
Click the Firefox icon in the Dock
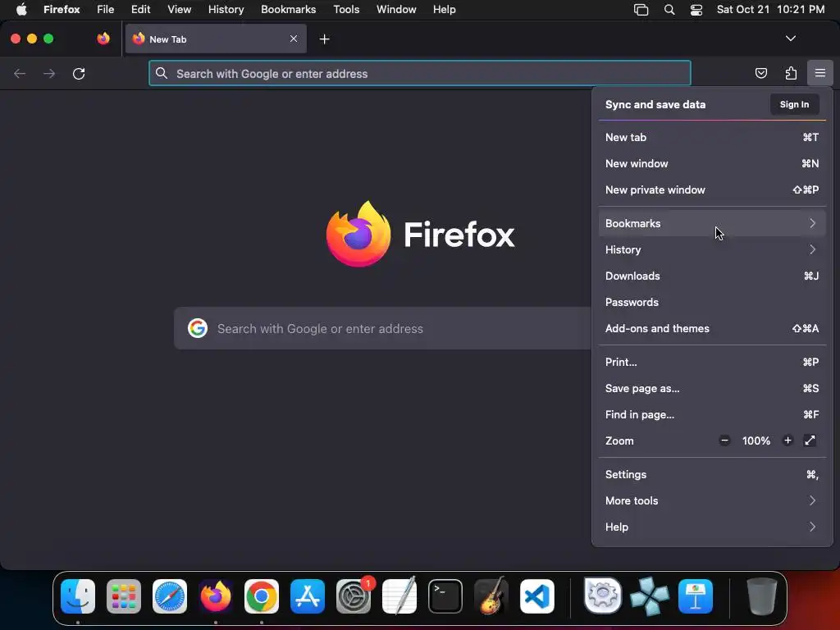click(216, 596)
